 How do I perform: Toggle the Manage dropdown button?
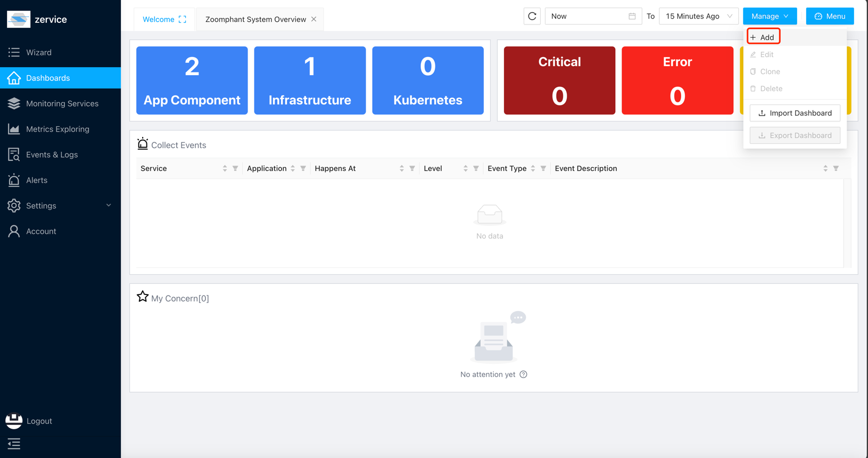770,17
